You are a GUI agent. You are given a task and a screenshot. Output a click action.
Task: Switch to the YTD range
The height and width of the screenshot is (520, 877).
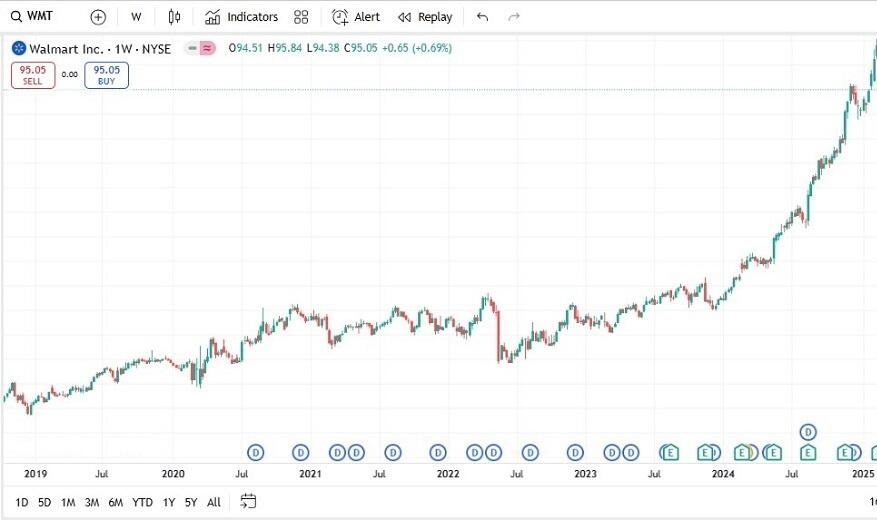(x=142, y=502)
